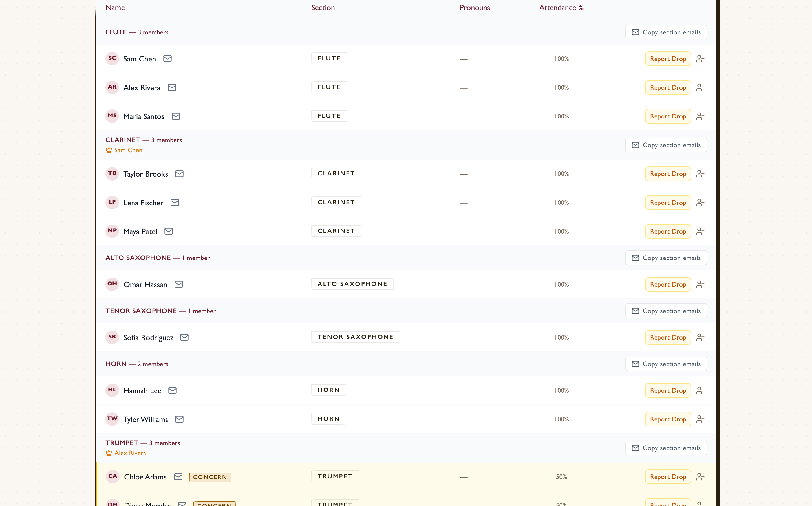The image size is (812, 506).
Task: Click remove-member icon in Maya Patel's row
Action: point(700,232)
